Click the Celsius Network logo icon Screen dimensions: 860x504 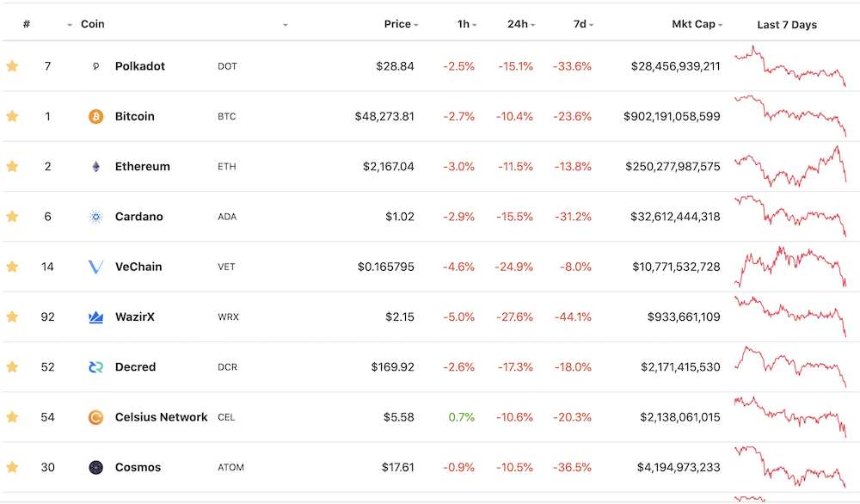click(x=96, y=417)
